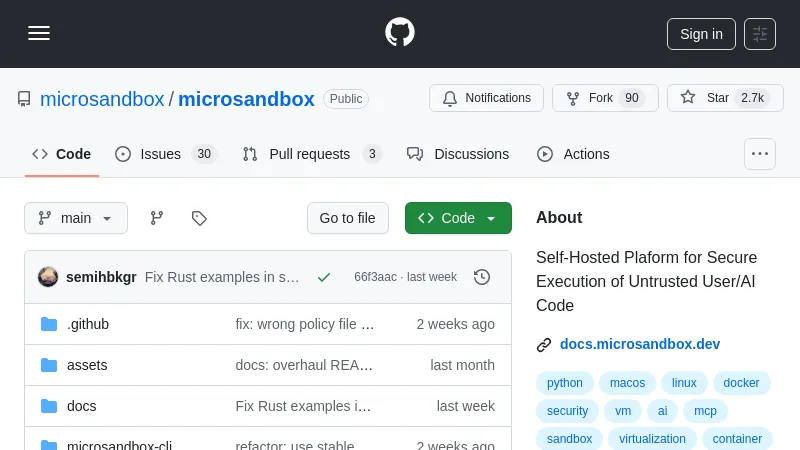
Task: Open commit history clock icon
Action: point(482,277)
